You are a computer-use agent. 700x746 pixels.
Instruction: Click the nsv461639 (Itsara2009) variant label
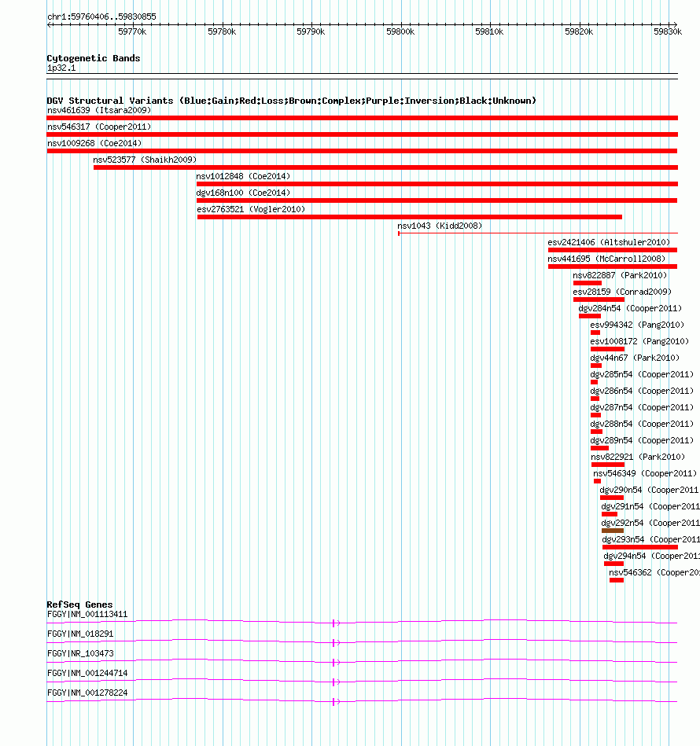click(x=99, y=110)
